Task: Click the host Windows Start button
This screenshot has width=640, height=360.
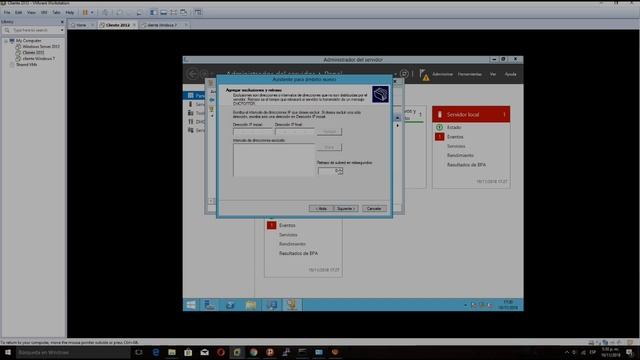Action: pos(8,352)
